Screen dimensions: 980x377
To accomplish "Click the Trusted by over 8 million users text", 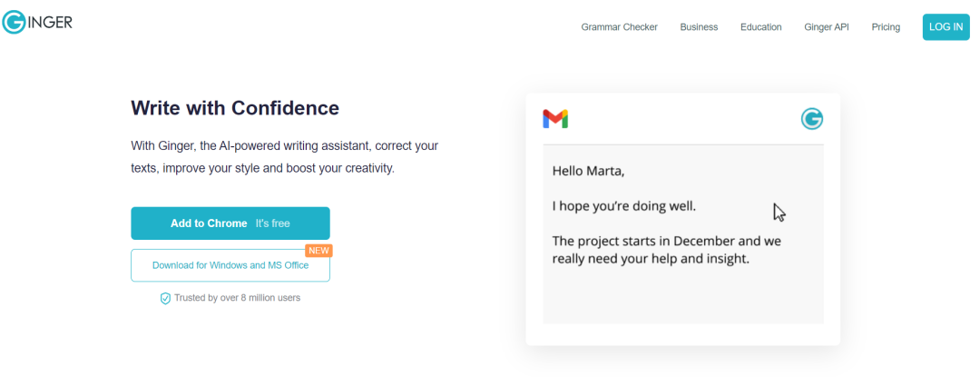I will [237, 298].
